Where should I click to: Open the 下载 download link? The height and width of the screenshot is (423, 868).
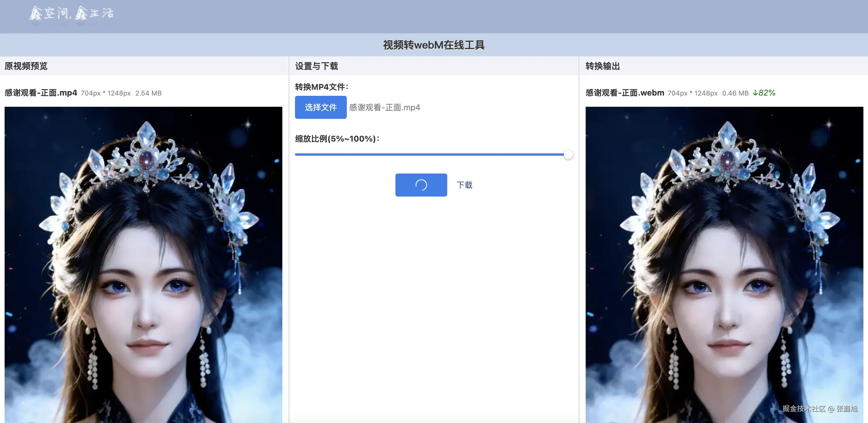tap(464, 184)
